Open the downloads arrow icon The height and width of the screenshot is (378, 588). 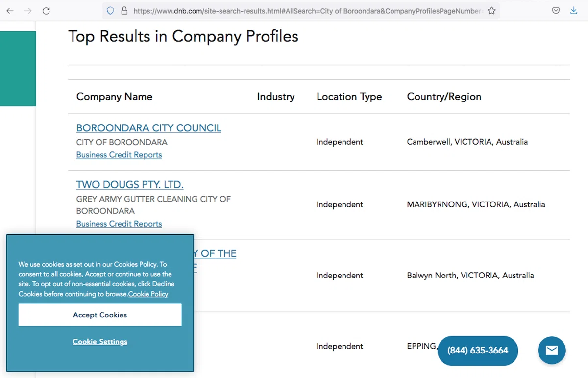click(574, 11)
